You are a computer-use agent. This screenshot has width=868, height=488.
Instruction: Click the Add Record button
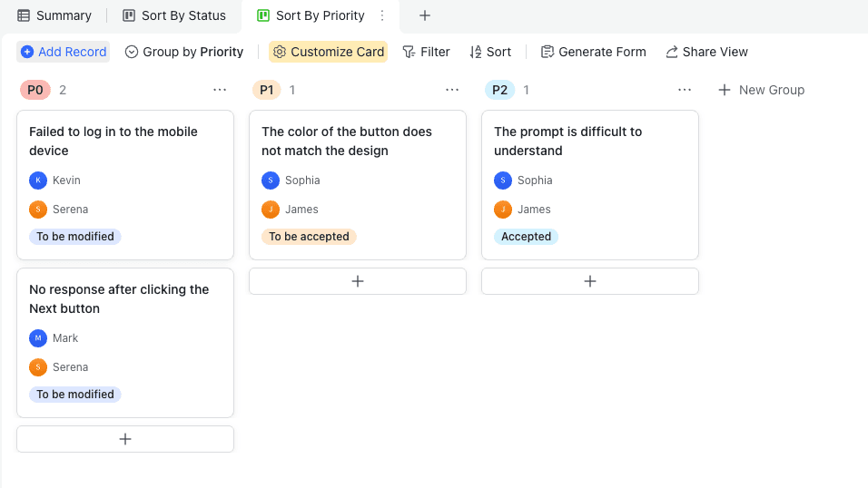tap(64, 52)
